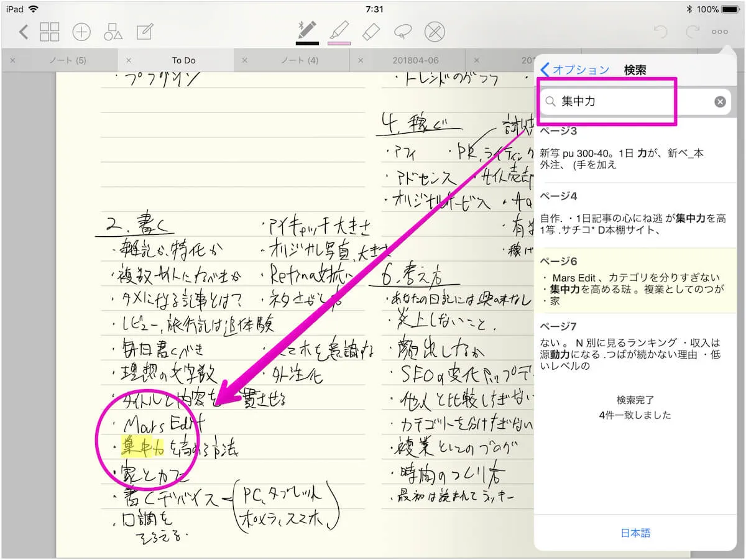Viewport: 746px width, 560px height.
Task: Select the lasso selection tool
Action: [403, 31]
